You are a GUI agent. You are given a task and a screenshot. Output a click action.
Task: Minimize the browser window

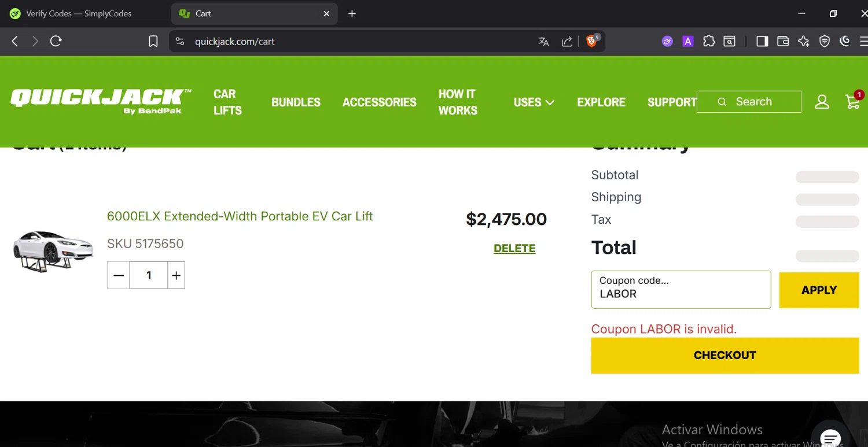(x=801, y=13)
